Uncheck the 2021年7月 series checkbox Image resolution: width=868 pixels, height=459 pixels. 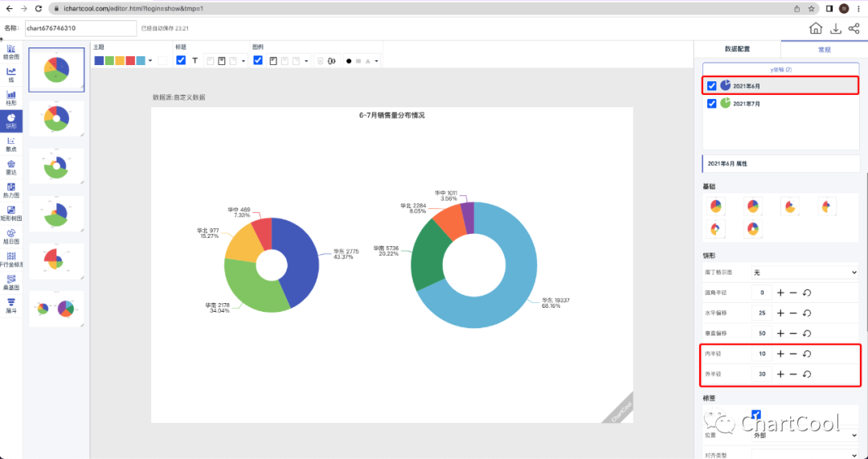[x=712, y=104]
